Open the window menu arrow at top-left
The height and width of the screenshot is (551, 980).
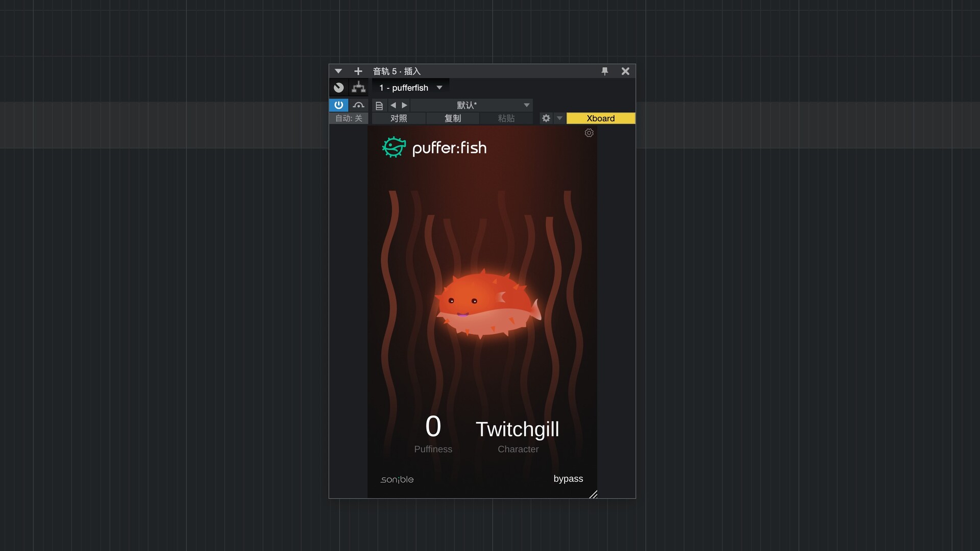coord(338,71)
